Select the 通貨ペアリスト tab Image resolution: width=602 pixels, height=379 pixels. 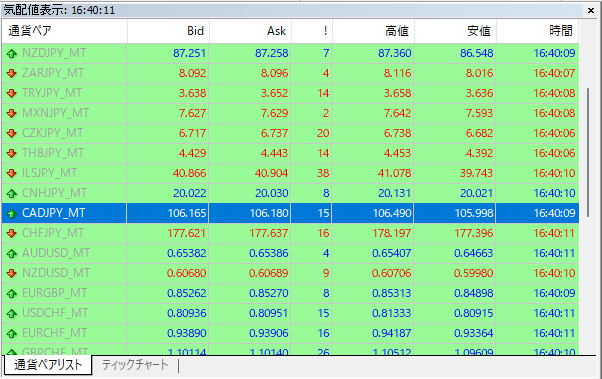(x=48, y=365)
